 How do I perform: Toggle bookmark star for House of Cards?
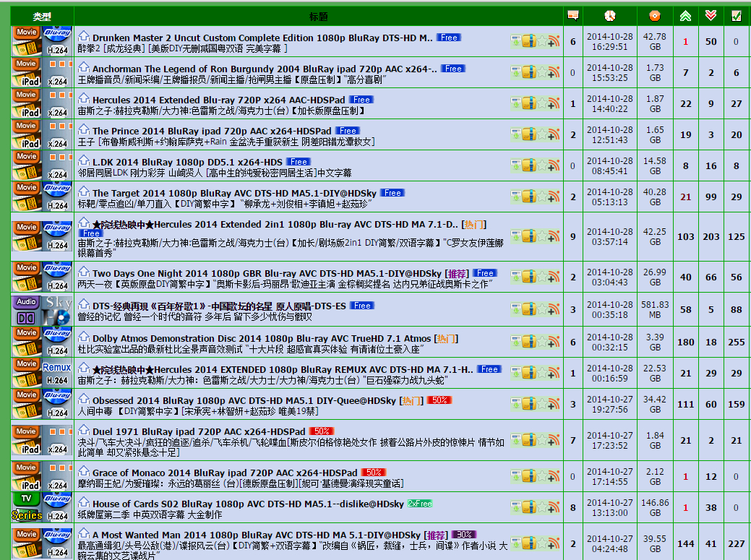click(x=541, y=507)
